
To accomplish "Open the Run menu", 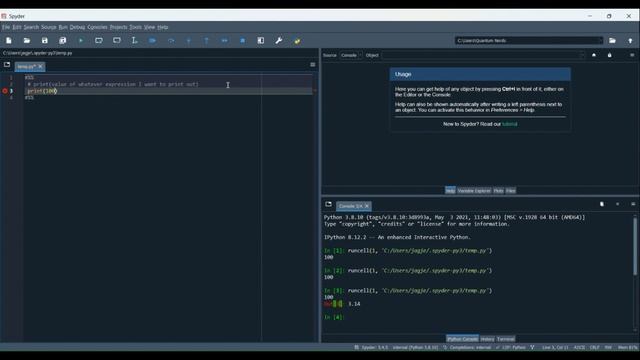I will click(x=63, y=27).
